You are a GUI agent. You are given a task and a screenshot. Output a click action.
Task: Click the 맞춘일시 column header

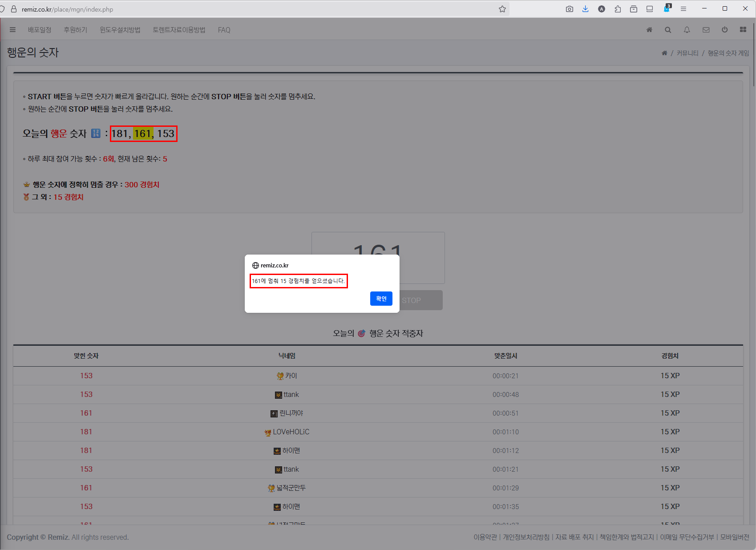pyautogui.click(x=505, y=356)
